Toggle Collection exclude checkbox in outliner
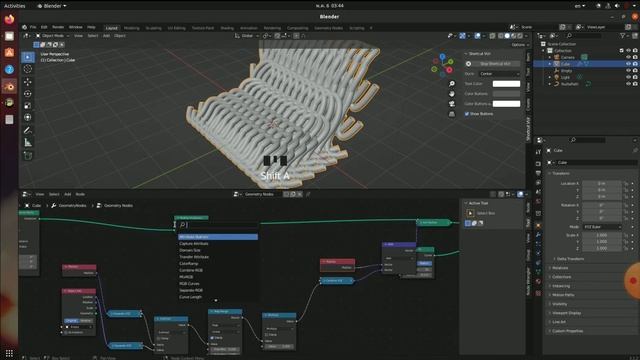The width and height of the screenshot is (640, 360). coord(622,51)
